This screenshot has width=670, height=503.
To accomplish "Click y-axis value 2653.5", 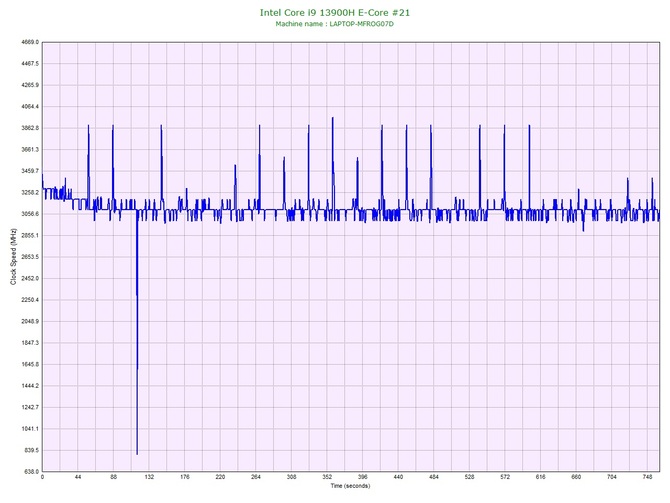I will [x=30, y=257].
